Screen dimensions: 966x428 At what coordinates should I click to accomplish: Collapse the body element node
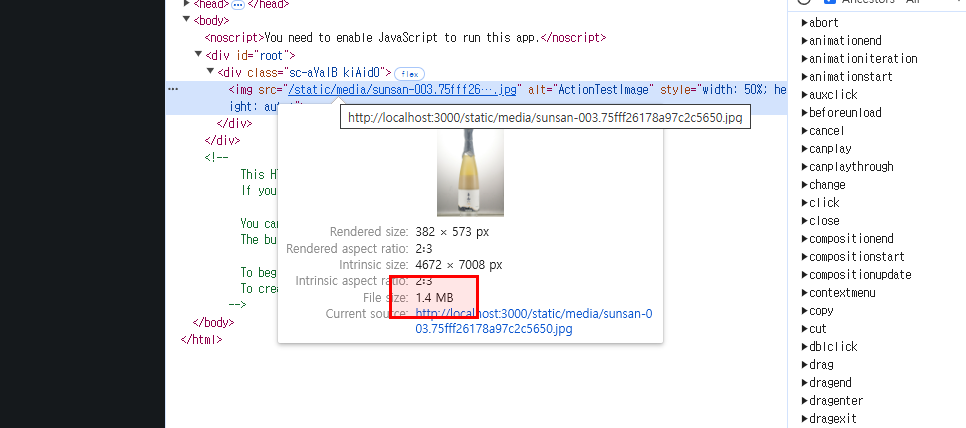[186, 20]
